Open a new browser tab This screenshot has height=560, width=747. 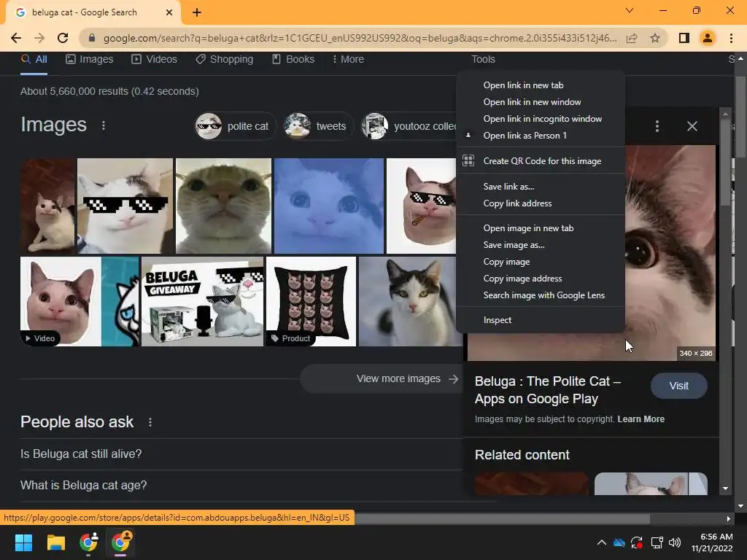(197, 12)
